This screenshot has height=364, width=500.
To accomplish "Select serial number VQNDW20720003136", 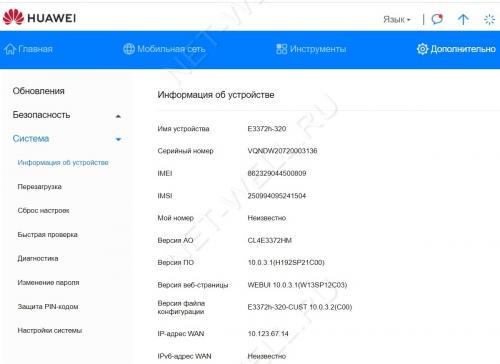I will click(x=282, y=151).
